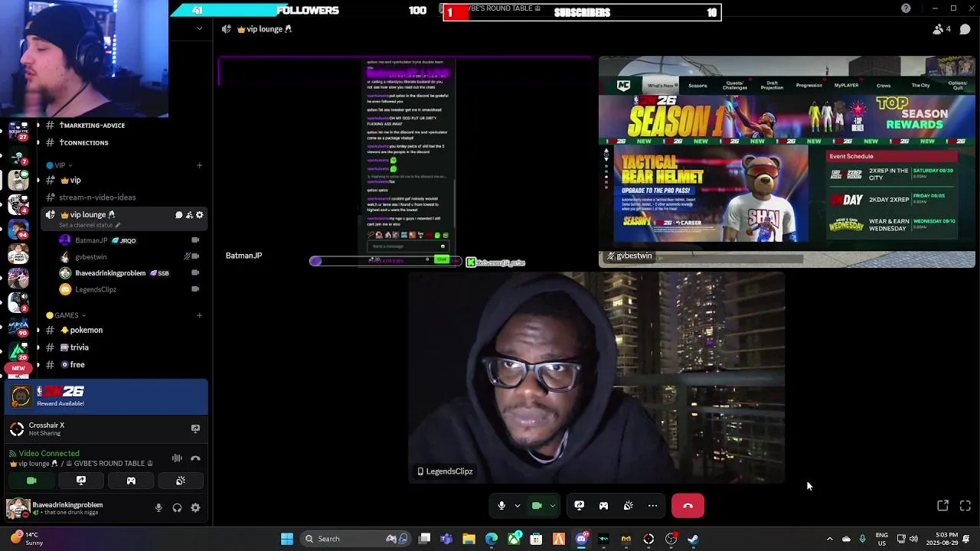Image resolution: width=980 pixels, height=551 pixels.
Task: Open Discord help question mark
Action: pos(906,8)
